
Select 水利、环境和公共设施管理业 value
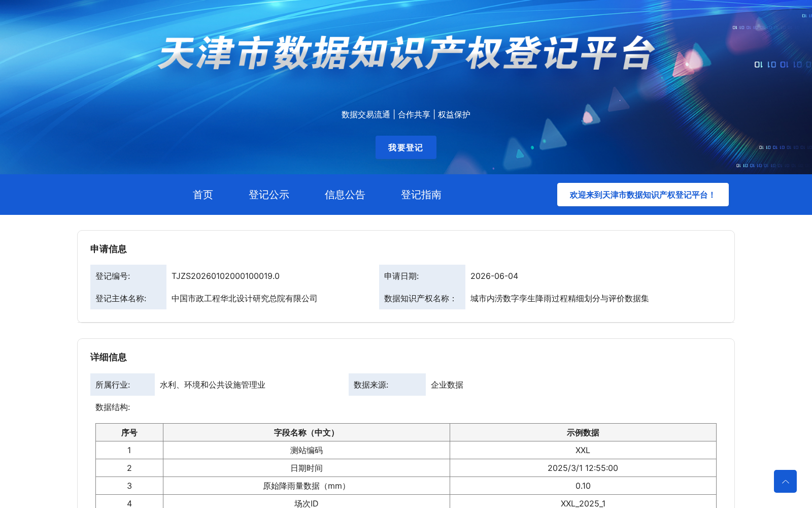(213, 385)
